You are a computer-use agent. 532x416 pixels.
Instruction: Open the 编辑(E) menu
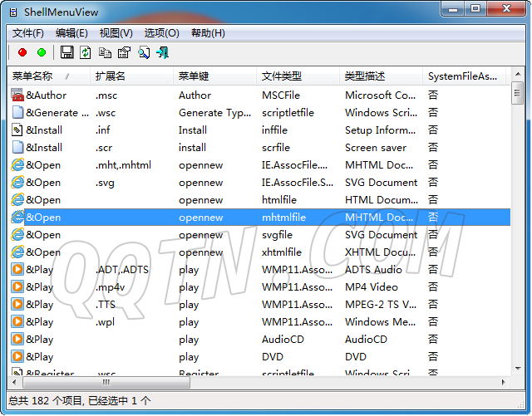pos(71,33)
